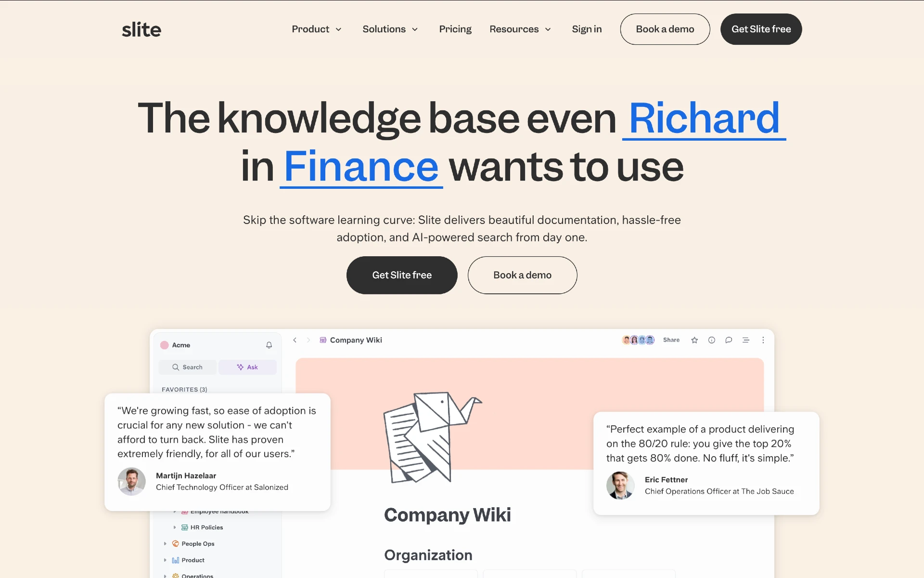Screen dimensions: 924x578
Task: Click the history/clock icon on wiki
Action: pyautogui.click(x=712, y=340)
